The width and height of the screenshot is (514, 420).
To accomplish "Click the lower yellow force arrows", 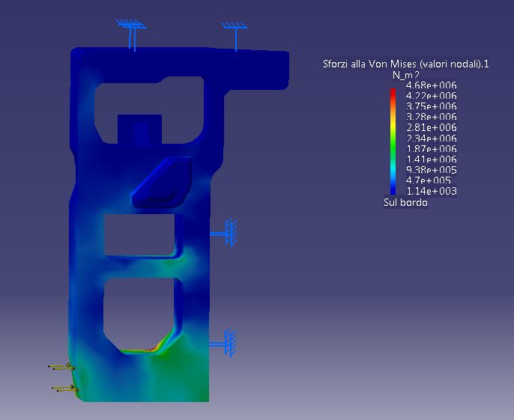I will pyautogui.click(x=65, y=389).
